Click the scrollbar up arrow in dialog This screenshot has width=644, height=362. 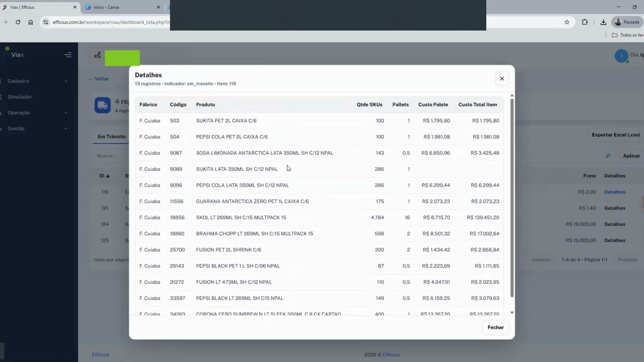tap(512, 96)
